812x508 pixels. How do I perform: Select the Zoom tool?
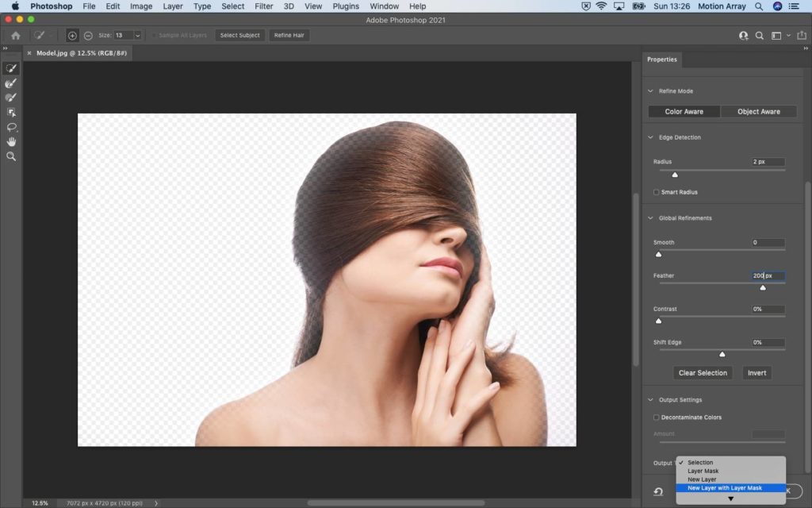pyautogui.click(x=11, y=156)
